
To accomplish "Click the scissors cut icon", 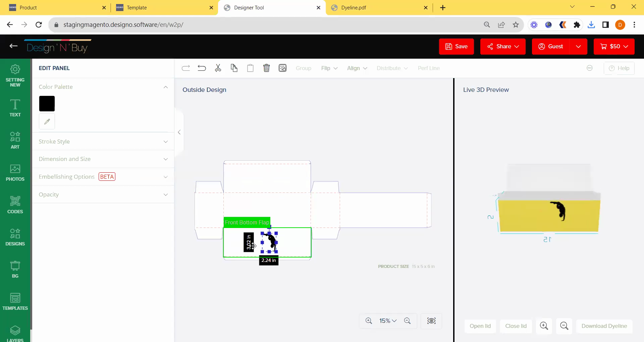I will point(218,68).
